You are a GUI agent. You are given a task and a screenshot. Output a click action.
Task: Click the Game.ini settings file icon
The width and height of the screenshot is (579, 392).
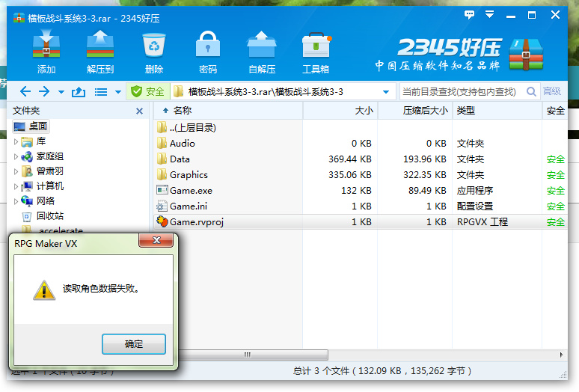pos(162,206)
